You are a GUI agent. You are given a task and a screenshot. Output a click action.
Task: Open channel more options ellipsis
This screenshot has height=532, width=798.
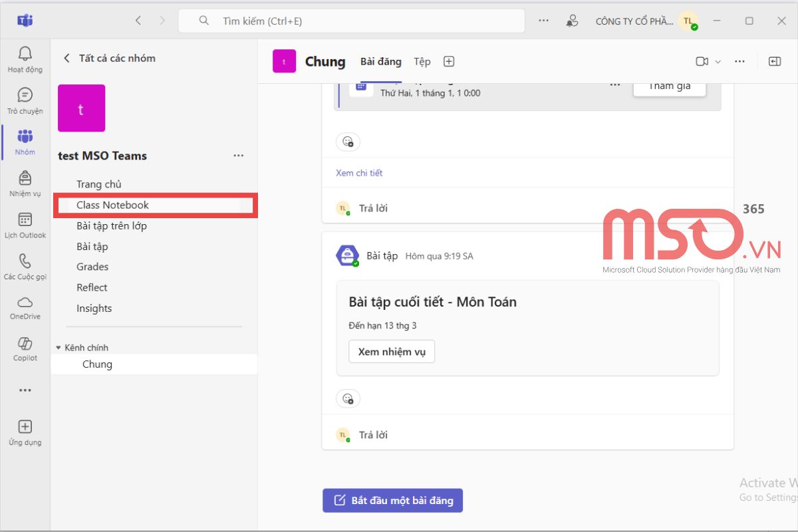pos(739,61)
